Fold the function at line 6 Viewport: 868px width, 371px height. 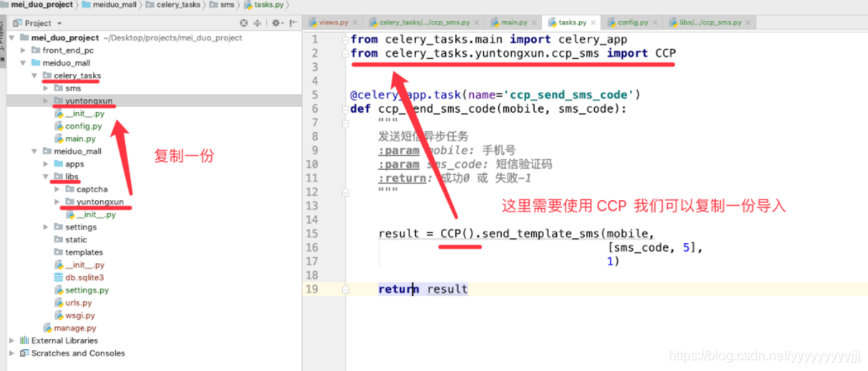click(345, 109)
